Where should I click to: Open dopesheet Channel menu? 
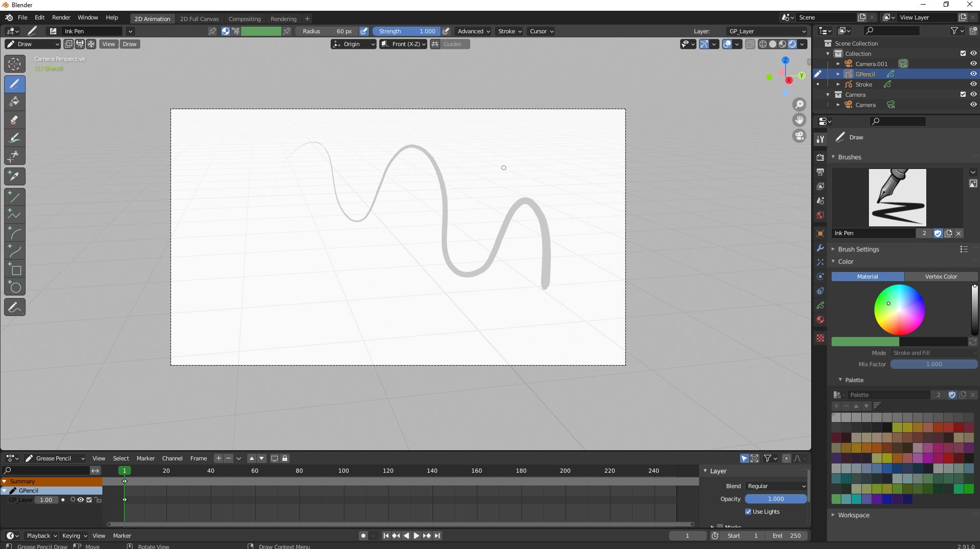tap(172, 458)
